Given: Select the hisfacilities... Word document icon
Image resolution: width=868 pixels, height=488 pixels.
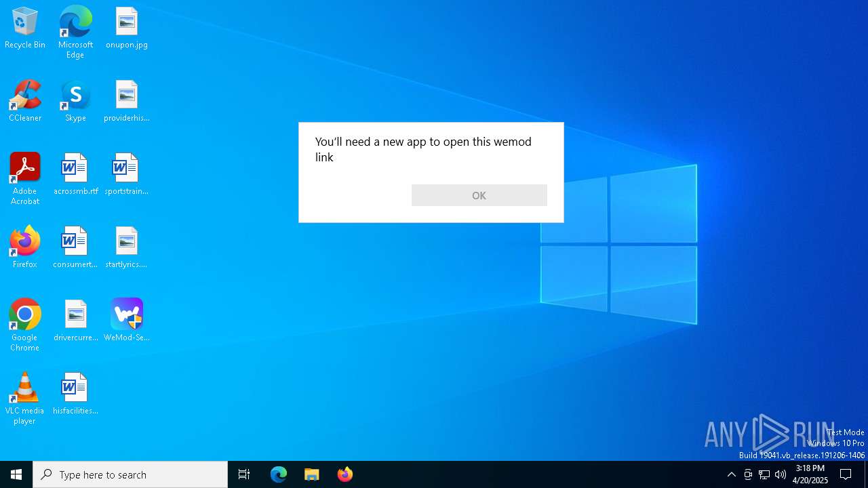Looking at the screenshot, I should click(75, 394).
